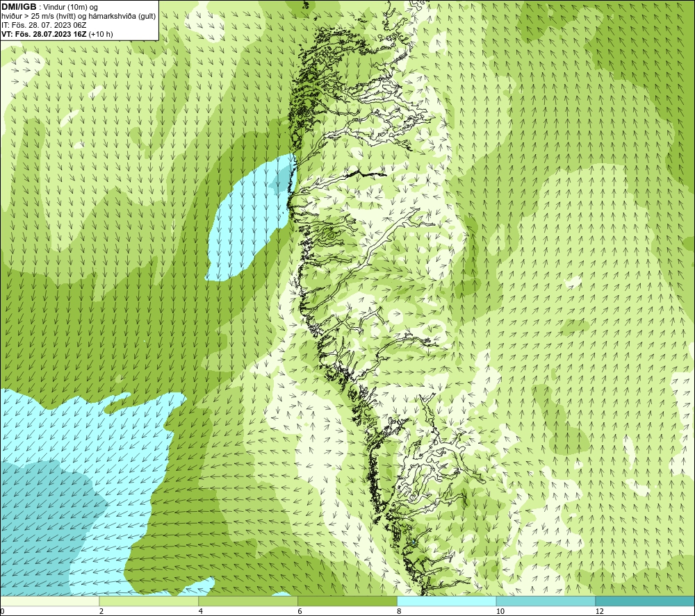This screenshot has height=616, width=695.
Task: Click the "VT: Fös. 28.07.2023 16Z" valid time
Action: [44, 34]
